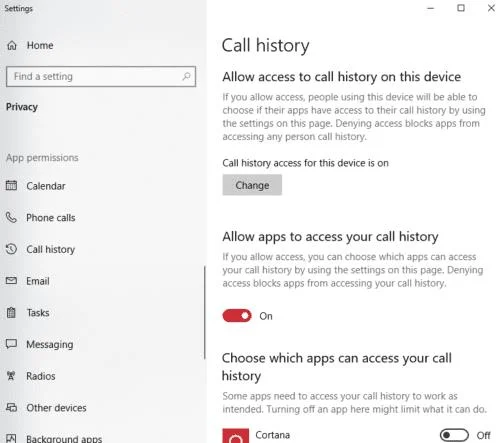Viewport: 500px width, 443px height.
Task: Open Tasks privacy page
Action: (38, 313)
